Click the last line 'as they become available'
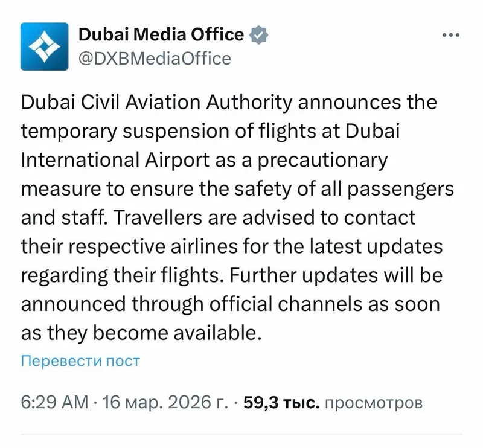This screenshot has height=448, width=483. pyautogui.click(x=141, y=333)
